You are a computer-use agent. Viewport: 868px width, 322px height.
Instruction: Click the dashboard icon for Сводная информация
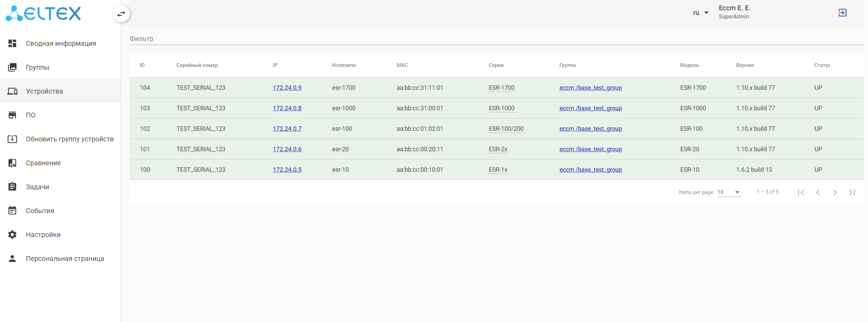(12, 43)
